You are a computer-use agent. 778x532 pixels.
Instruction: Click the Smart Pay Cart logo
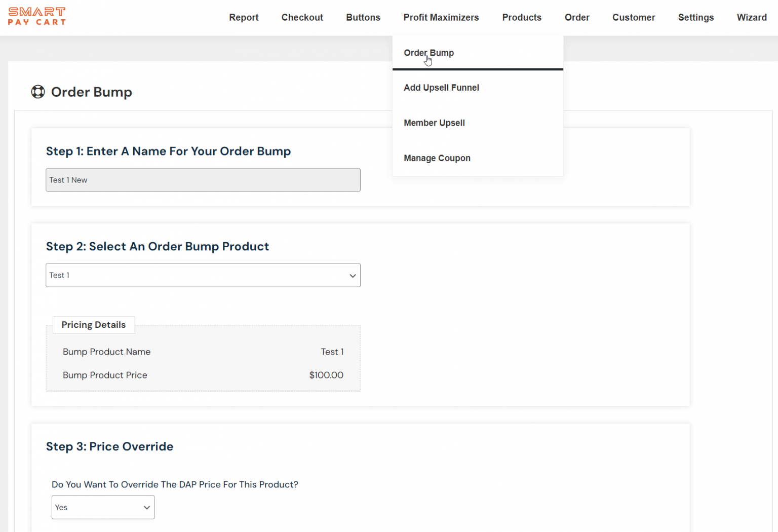[36, 16]
